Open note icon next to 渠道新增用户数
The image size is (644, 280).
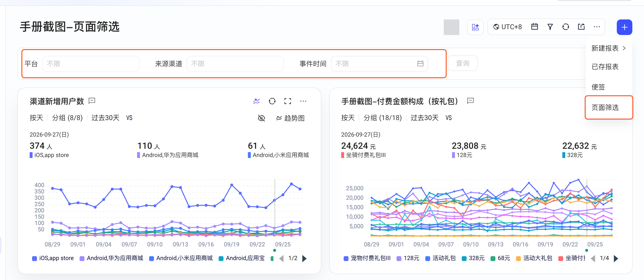click(92, 101)
